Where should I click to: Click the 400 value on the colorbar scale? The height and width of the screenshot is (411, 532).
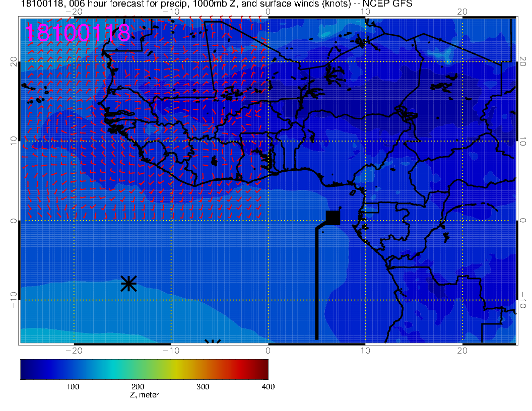click(268, 386)
